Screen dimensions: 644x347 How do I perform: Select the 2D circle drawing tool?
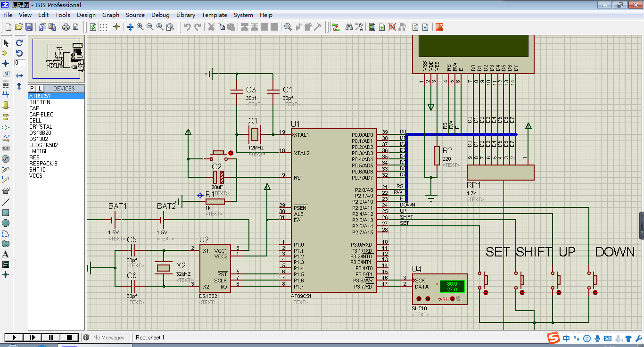(x=6, y=223)
